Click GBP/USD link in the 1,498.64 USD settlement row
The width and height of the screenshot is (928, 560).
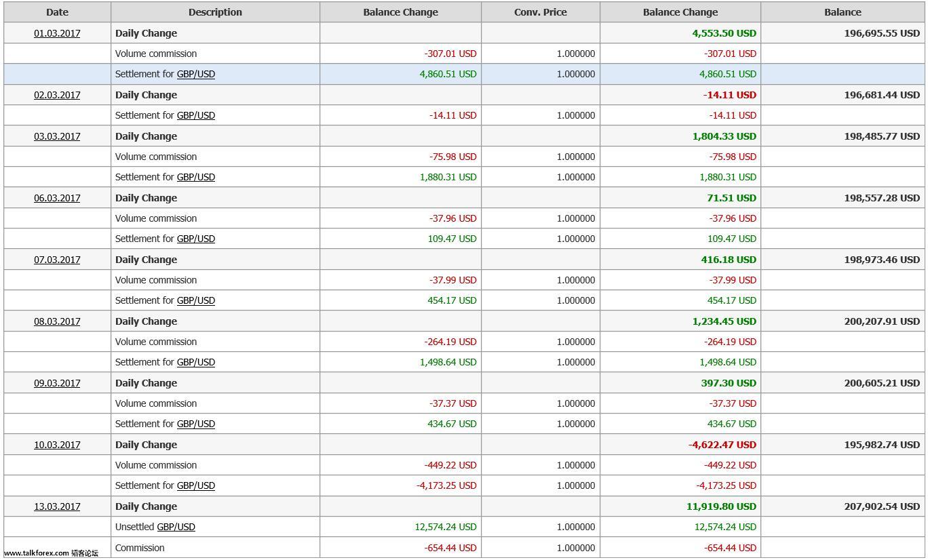[x=196, y=362]
